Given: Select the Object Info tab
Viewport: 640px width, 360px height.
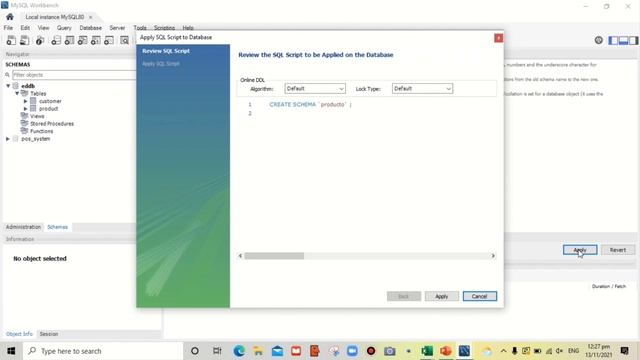Looking at the screenshot, I should [19, 334].
